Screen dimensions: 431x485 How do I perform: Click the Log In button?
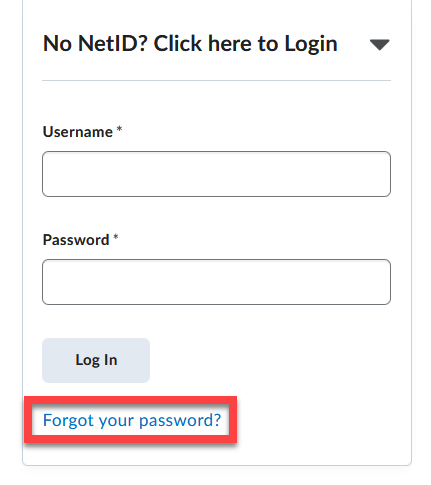[x=96, y=360]
